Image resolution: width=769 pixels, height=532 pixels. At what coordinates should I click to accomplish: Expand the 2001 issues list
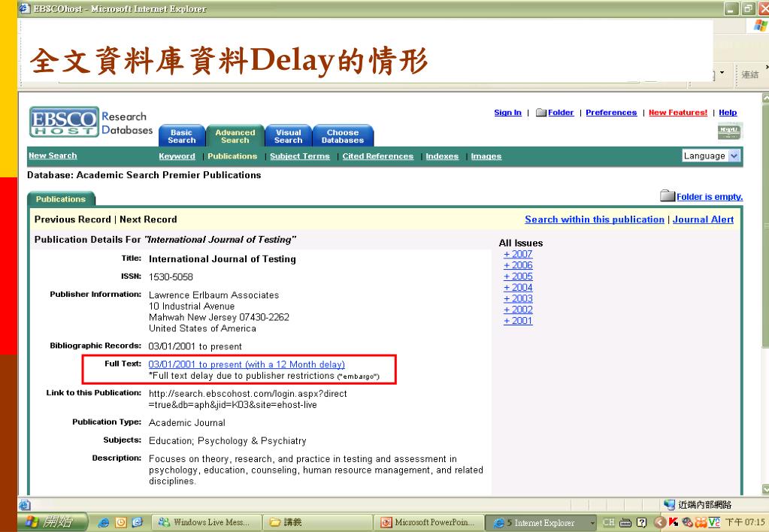(x=518, y=321)
